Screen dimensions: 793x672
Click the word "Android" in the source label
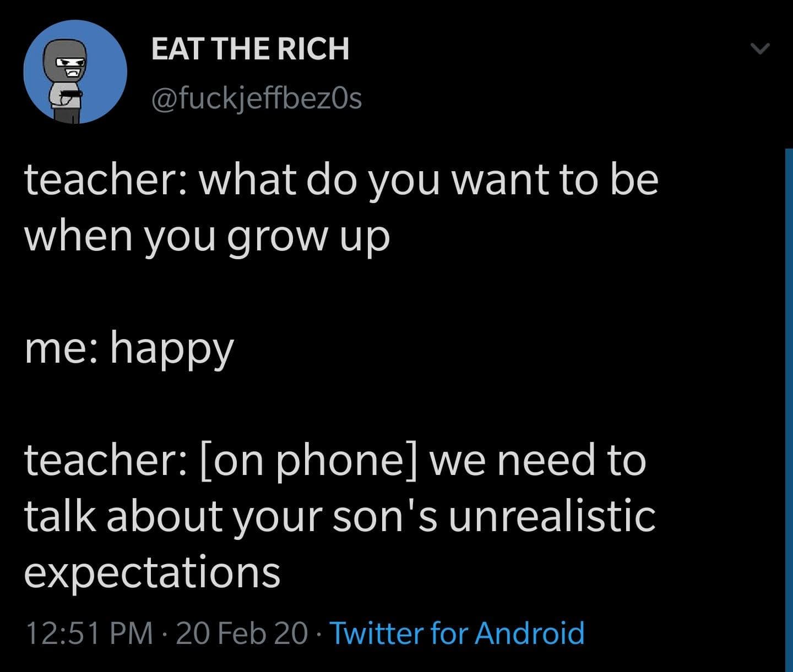tap(529, 632)
